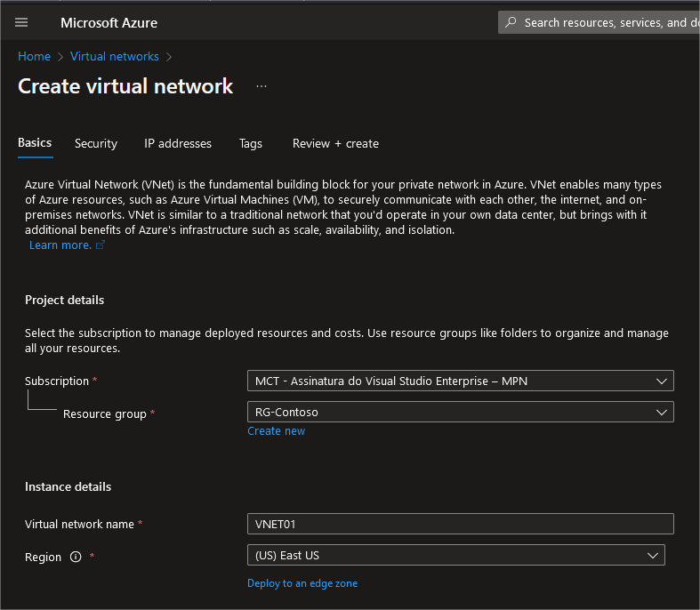Go to Virtual networks breadcrumb
The image size is (700, 610).
coord(114,56)
